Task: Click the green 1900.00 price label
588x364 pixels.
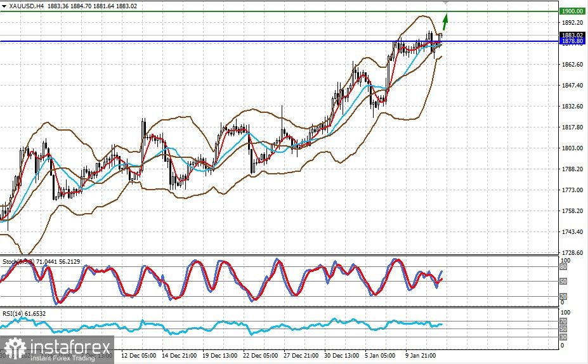Action: tap(572, 11)
